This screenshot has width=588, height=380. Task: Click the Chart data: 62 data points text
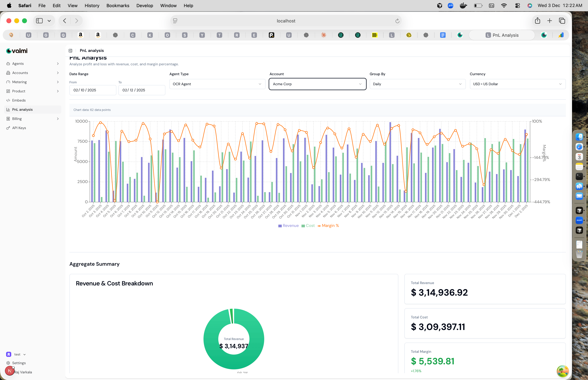[92, 110]
